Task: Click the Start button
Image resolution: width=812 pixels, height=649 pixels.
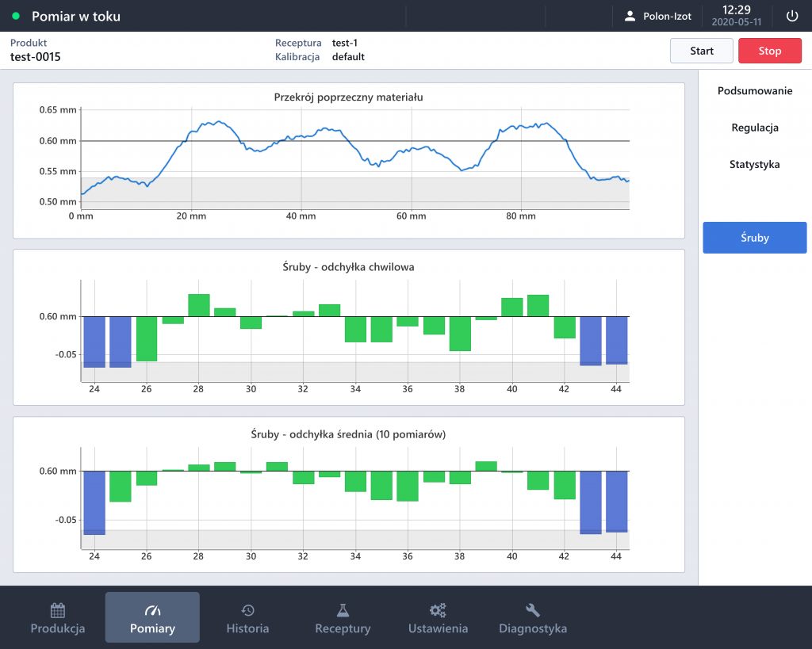Action: [x=701, y=51]
